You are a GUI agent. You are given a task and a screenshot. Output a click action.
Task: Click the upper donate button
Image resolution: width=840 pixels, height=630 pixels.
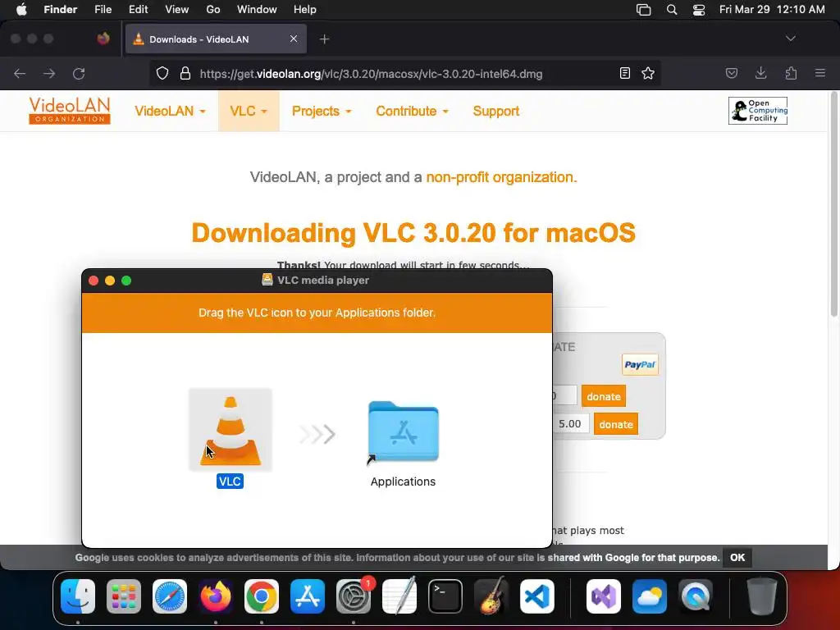click(x=603, y=396)
